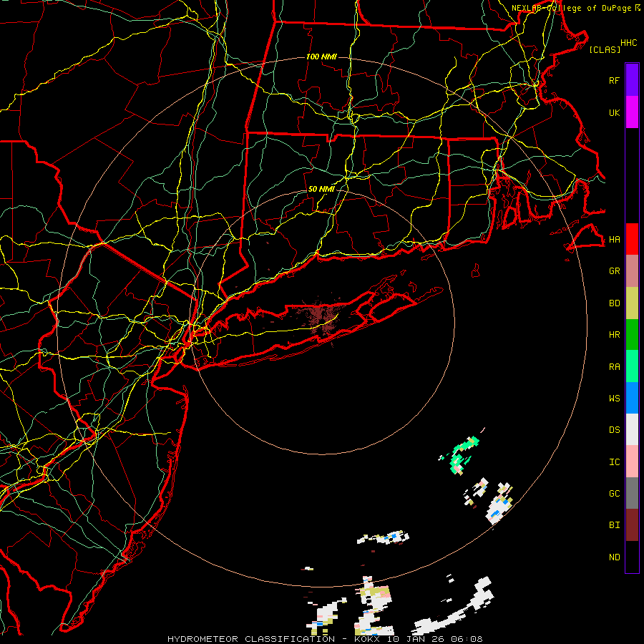Click the '[CLAS]' units label text
The width and height of the screenshot is (644, 644).
coord(605,50)
